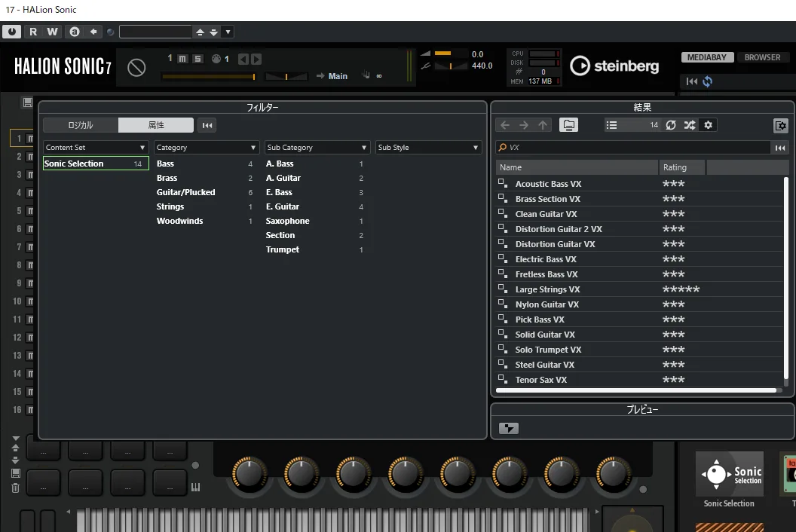Image resolution: width=796 pixels, height=532 pixels.
Task: Open the Sub Style column dropdown
Action: (428, 147)
